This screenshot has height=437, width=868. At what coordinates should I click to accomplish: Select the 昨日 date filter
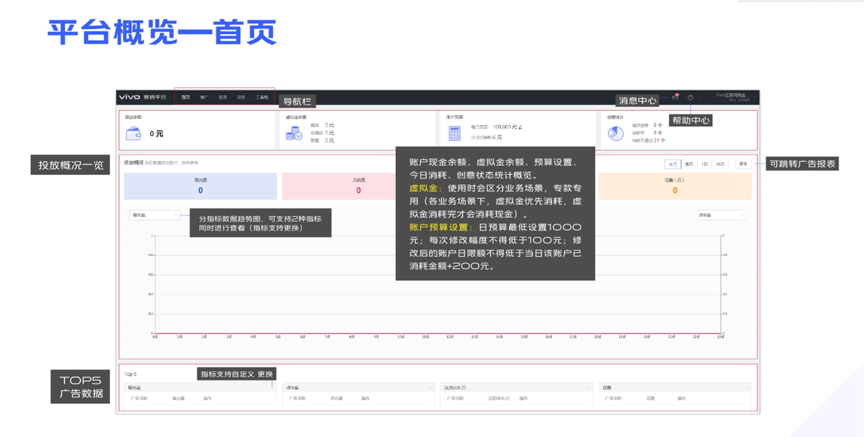click(689, 163)
